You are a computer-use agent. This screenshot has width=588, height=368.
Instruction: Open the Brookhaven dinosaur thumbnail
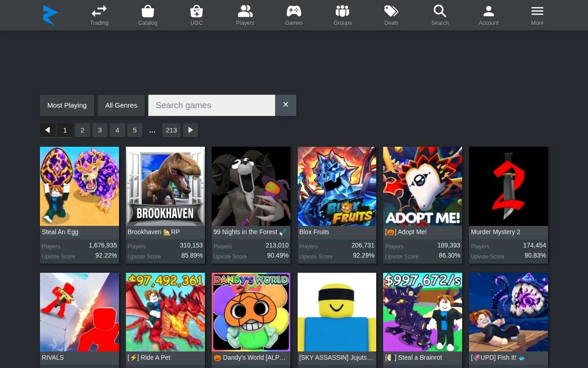tap(165, 186)
